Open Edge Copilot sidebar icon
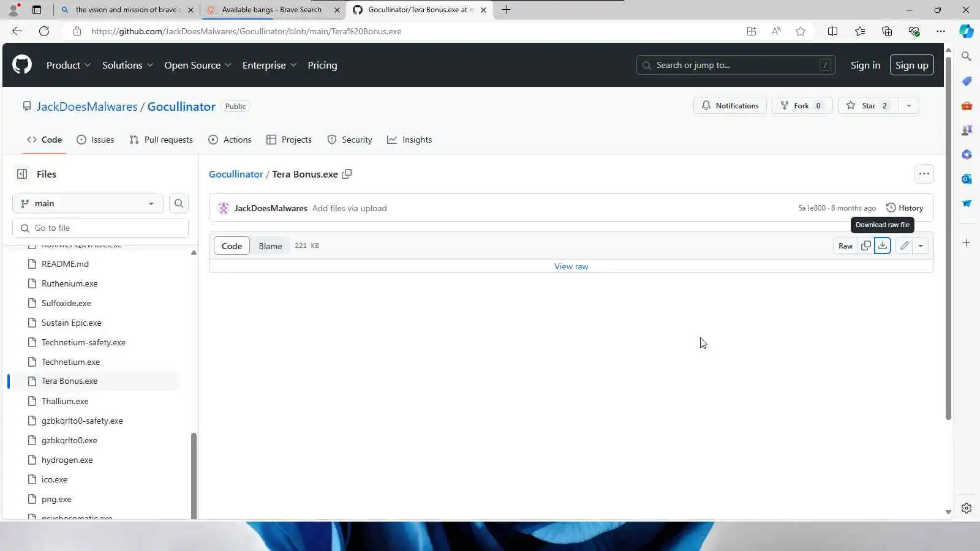Screen dimensions: 980x551 coord(967,31)
